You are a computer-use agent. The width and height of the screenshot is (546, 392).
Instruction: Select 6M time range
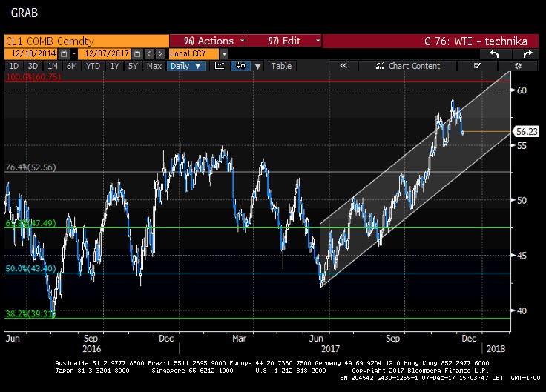coord(72,66)
